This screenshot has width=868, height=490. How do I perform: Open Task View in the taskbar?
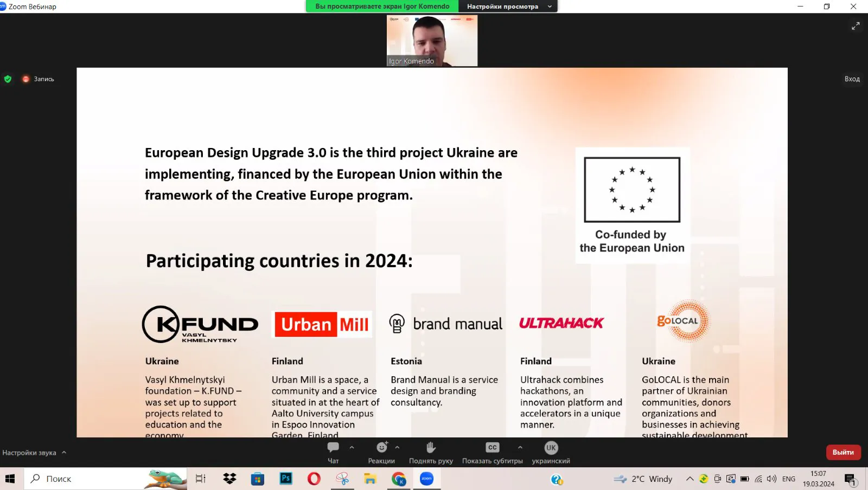201,479
